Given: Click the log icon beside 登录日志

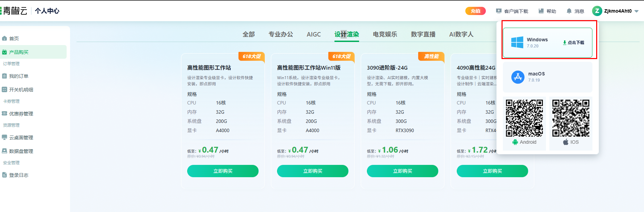Looking at the screenshot, I should pyautogui.click(x=4, y=175).
